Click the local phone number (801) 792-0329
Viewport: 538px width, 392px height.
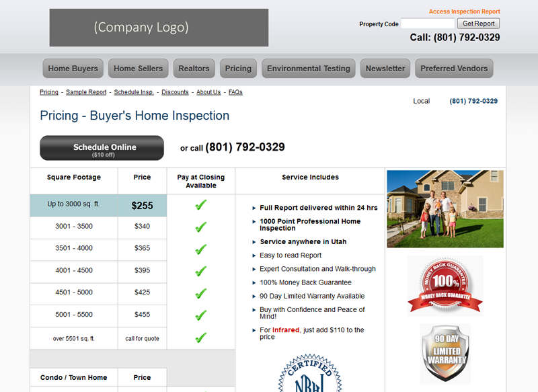coord(473,101)
